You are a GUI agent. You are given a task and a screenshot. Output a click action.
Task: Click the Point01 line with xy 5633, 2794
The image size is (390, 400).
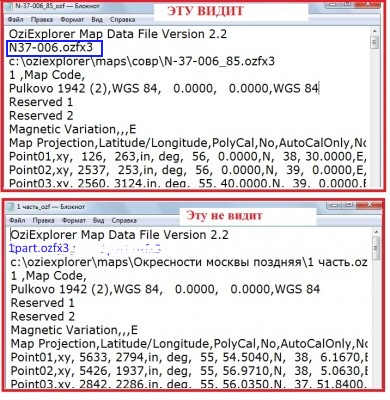(189, 357)
